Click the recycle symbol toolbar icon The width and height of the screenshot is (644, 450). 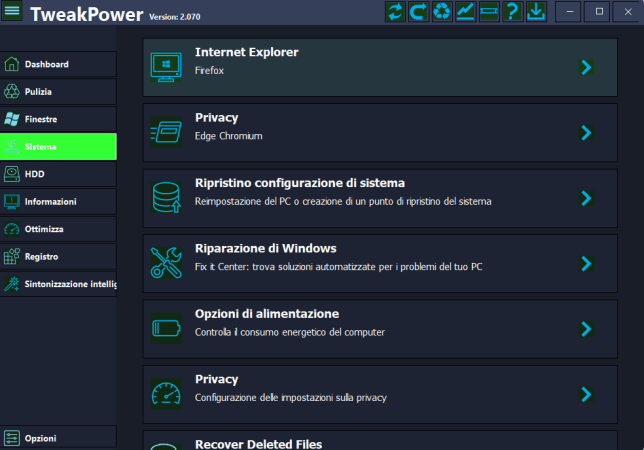442,12
